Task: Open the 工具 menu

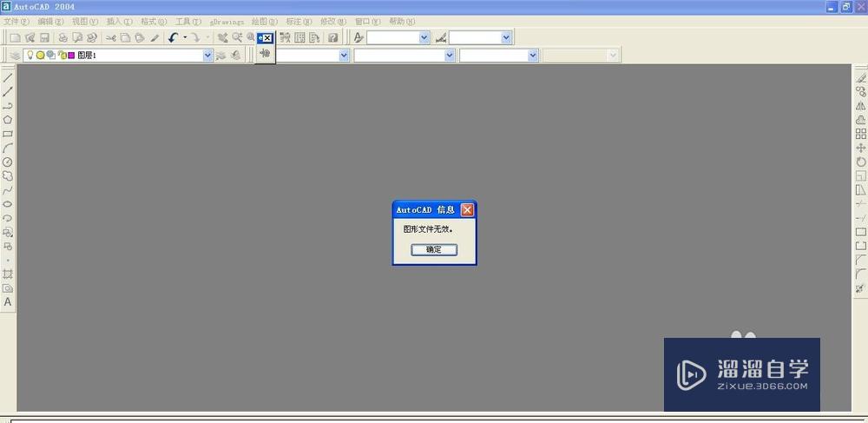Action: point(188,22)
